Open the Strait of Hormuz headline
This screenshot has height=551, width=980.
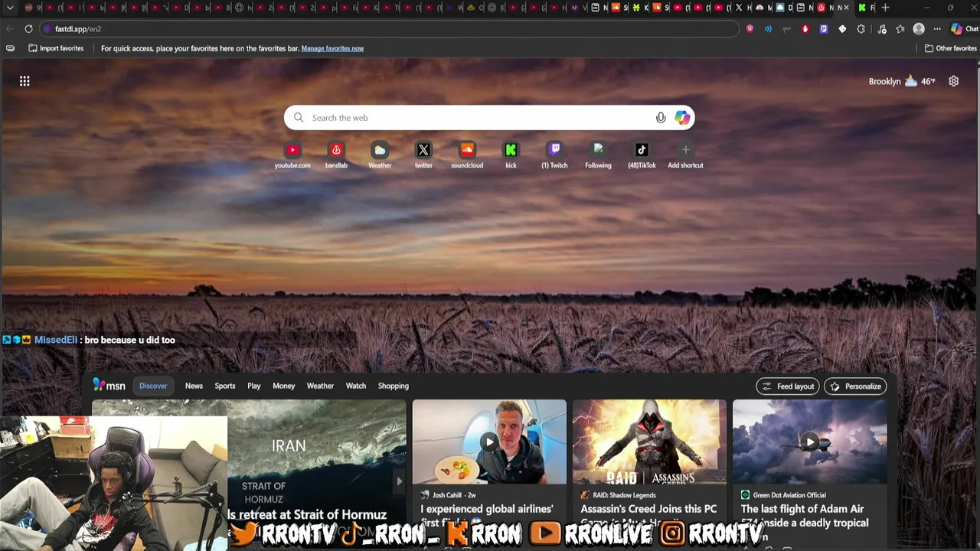point(307,515)
